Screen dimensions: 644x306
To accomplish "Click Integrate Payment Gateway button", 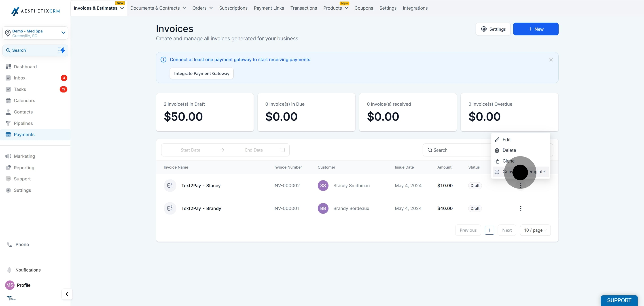I will click(201, 73).
